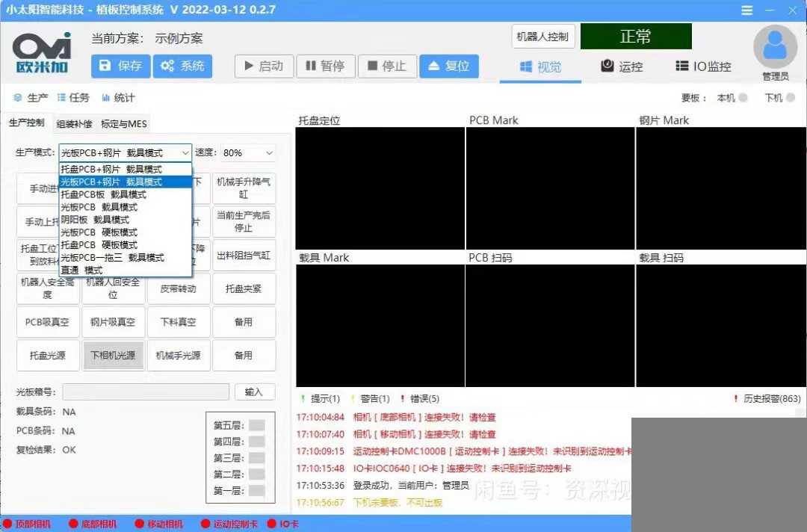
Task: Switch to the 运控 motion control tab
Action: 622,66
